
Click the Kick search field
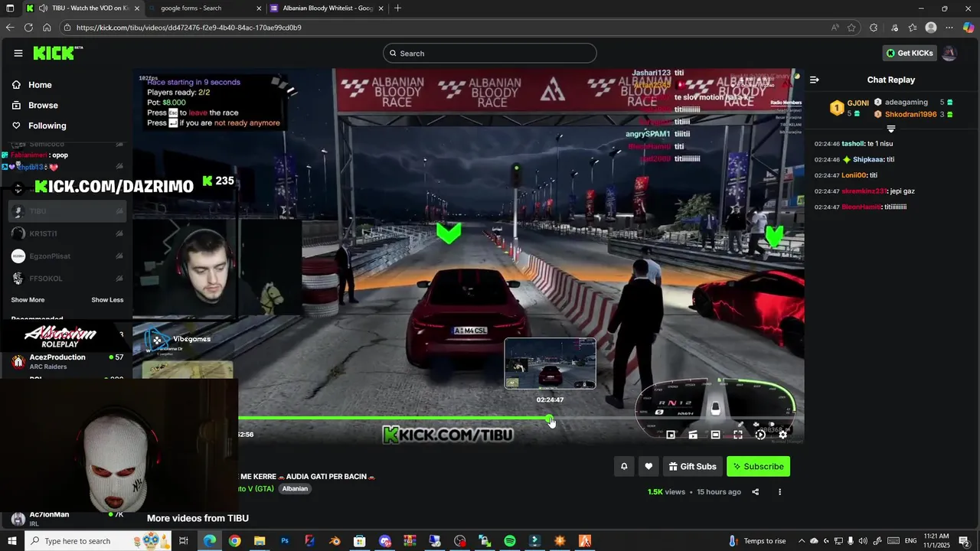click(x=490, y=53)
